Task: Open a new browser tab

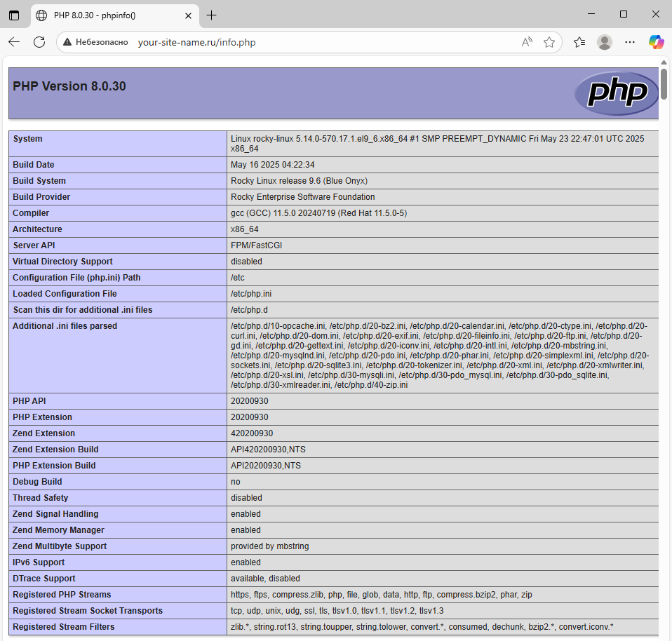Action: click(212, 15)
